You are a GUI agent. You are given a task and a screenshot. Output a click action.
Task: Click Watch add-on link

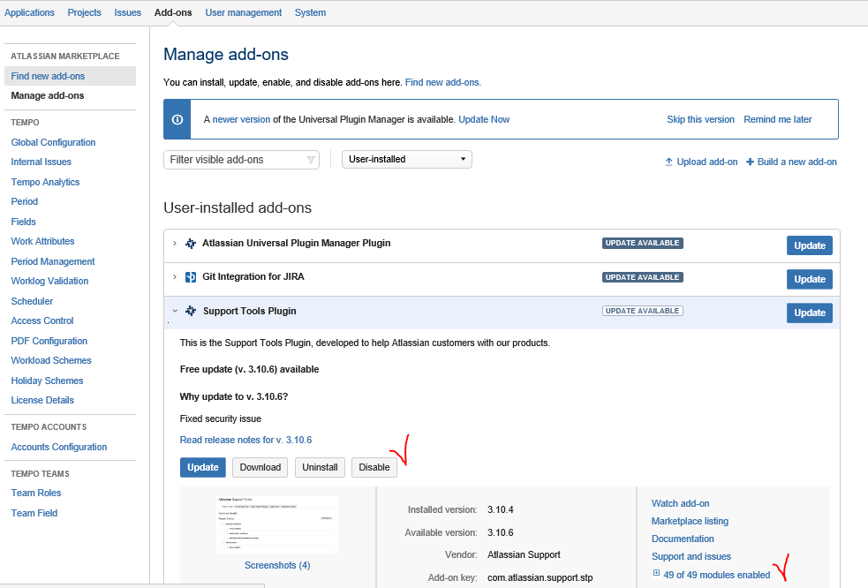coord(680,503)
